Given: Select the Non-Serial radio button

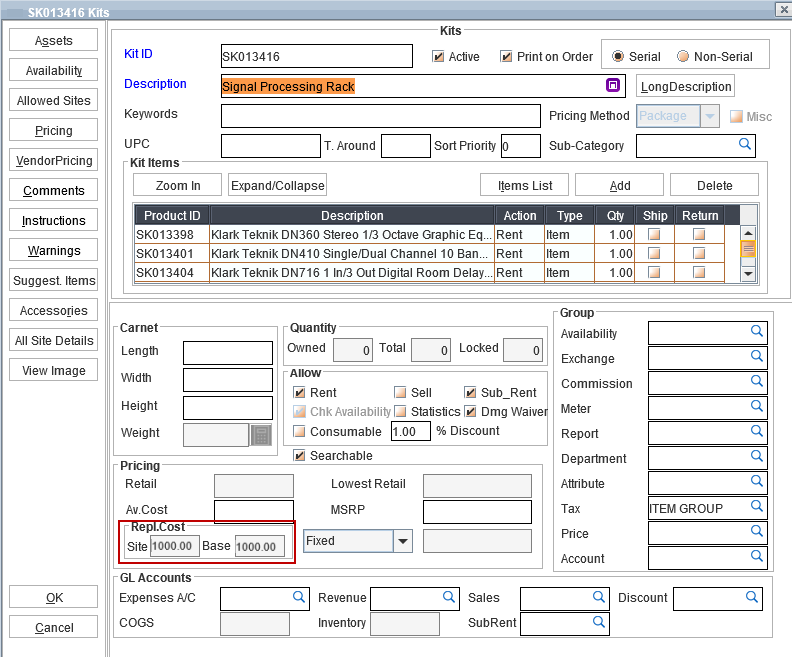Looking at the screenshot, I should (x=683, y=56).
